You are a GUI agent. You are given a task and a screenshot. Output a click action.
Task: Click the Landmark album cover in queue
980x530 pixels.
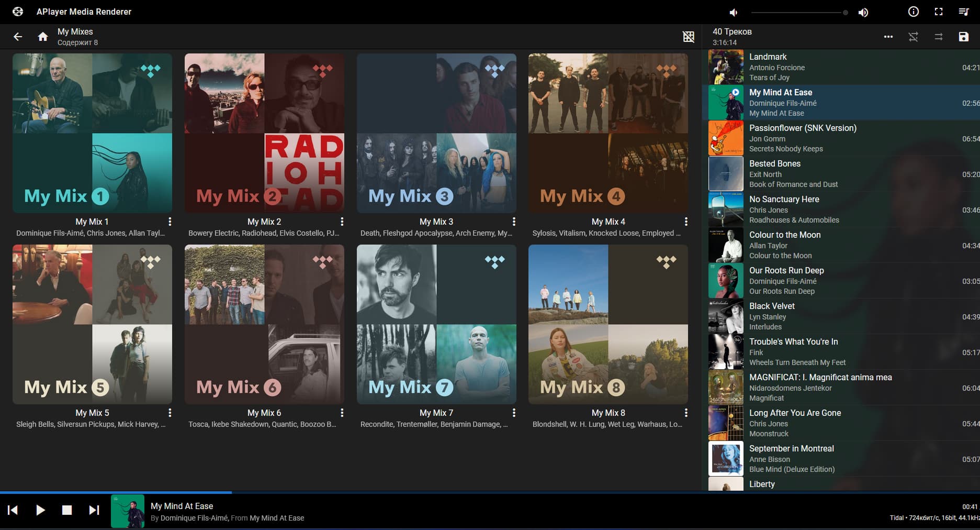point(726,67)
